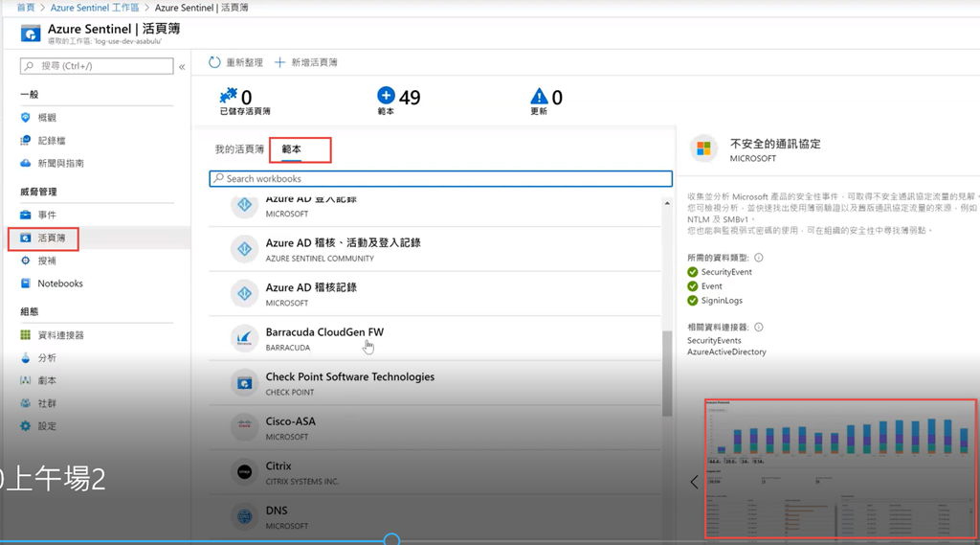Open 事件 incidents icon in sidebar

(25, 215)
